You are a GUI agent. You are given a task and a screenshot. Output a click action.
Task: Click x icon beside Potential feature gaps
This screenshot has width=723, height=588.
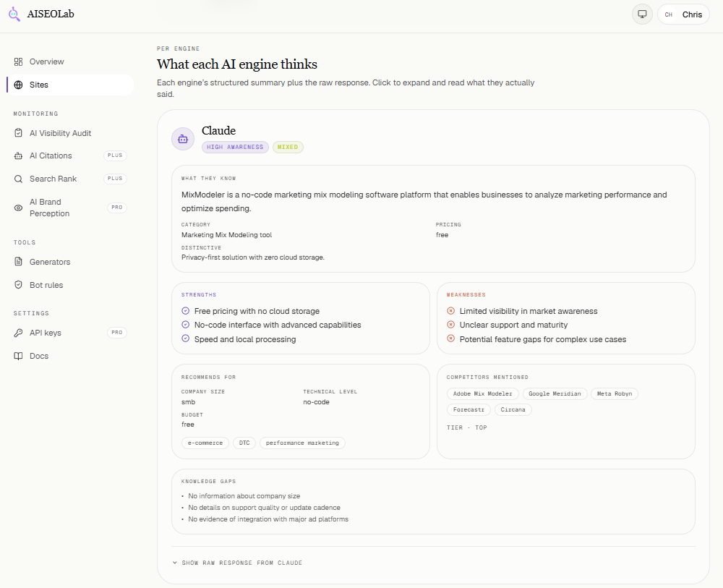[451, 339]
